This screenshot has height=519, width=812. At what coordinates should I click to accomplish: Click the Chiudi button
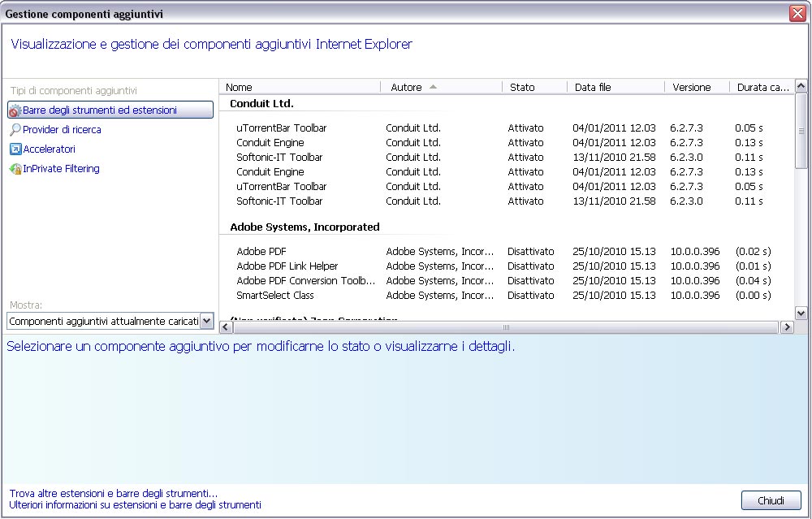(x=771, y=500)
